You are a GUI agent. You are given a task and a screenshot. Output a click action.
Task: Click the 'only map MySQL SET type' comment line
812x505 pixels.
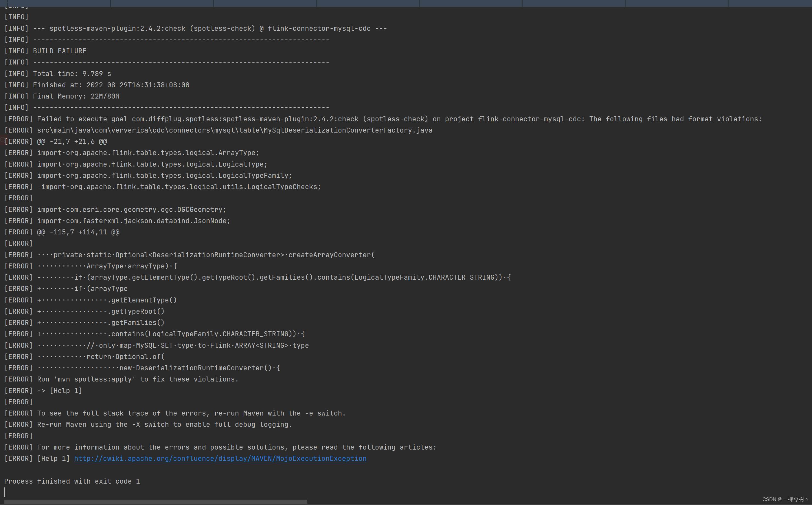(x=157, y=345)
